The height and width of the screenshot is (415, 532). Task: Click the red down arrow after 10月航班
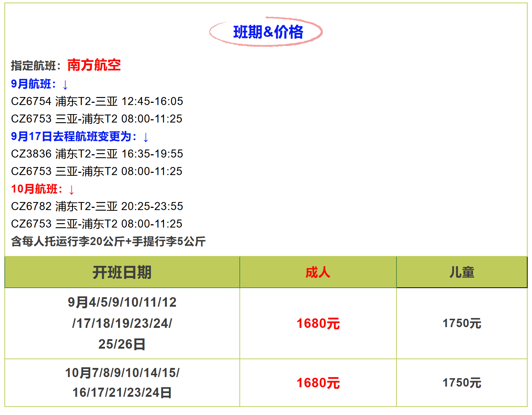[71, 190]
